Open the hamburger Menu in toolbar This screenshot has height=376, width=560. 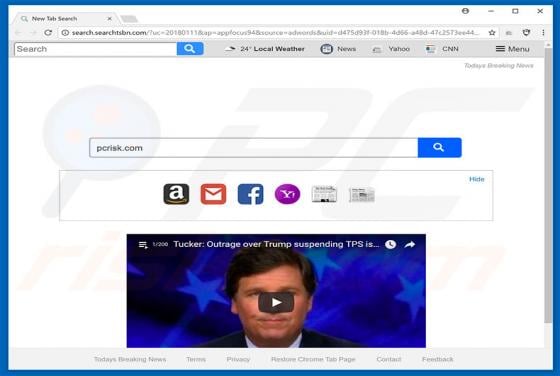512,49
